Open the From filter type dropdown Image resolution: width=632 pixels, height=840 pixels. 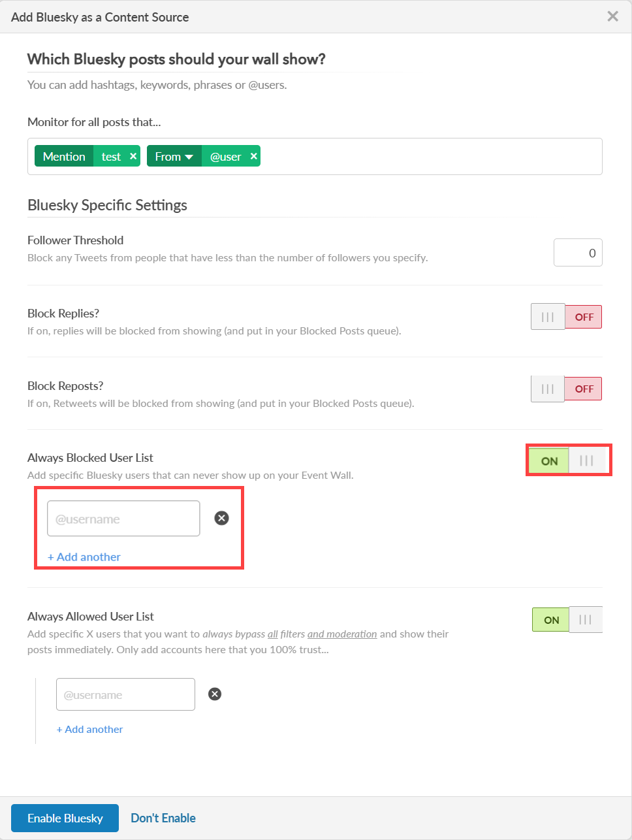174,156
